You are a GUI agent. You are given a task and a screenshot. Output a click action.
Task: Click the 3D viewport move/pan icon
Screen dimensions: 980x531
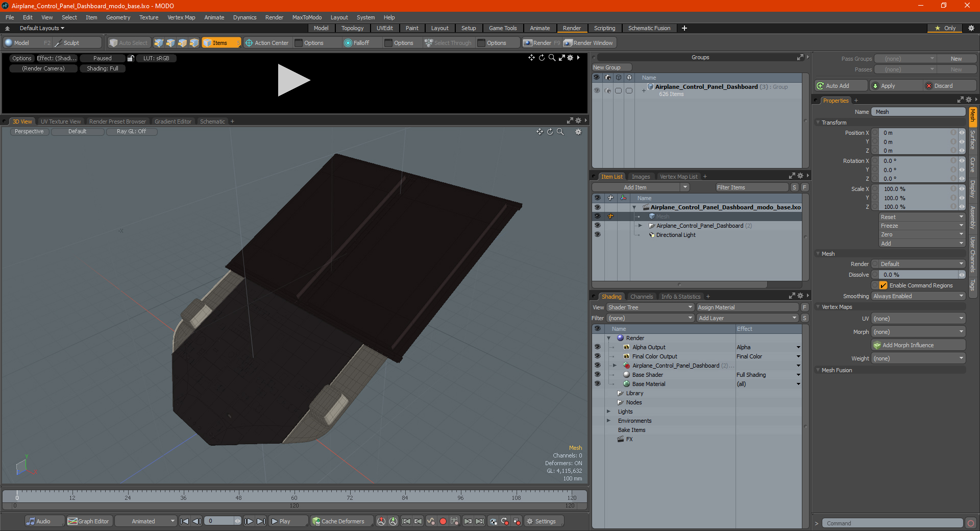(x=540, y=132)
